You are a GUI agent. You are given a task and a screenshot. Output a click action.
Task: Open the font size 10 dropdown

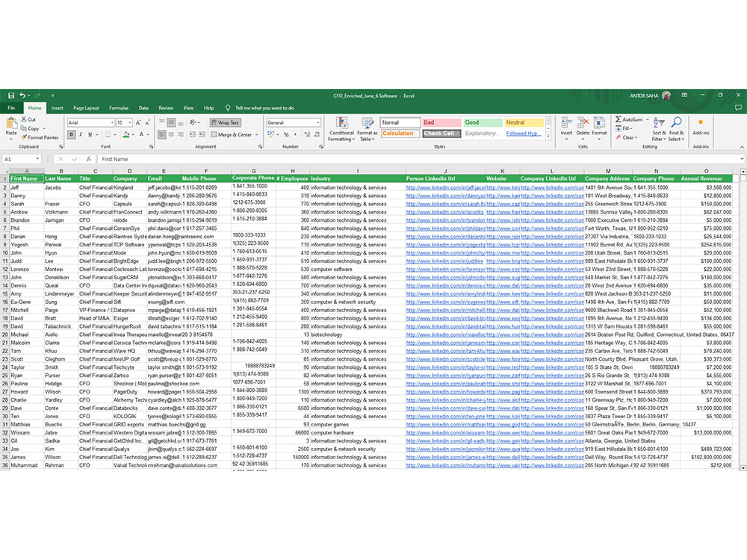point(129,122)
